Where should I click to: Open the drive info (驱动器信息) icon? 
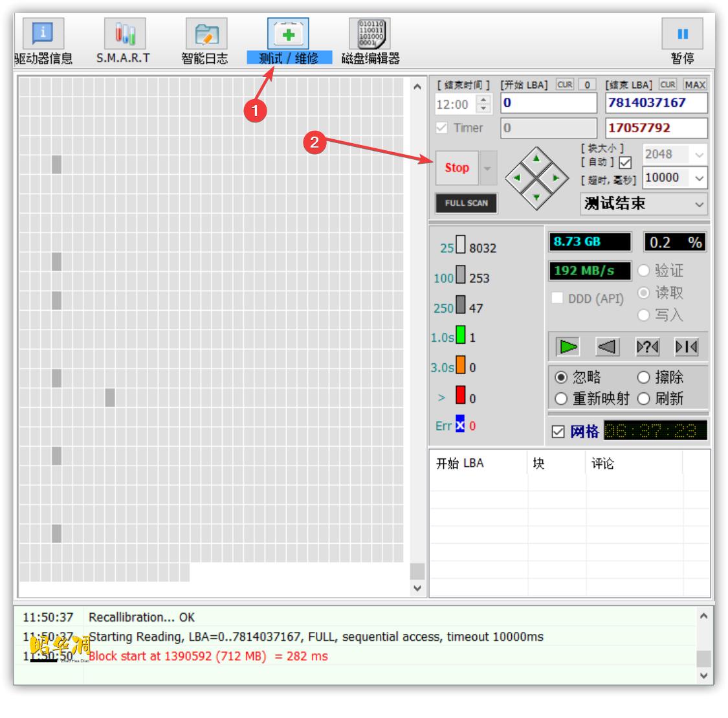click(x=43, y=34)
